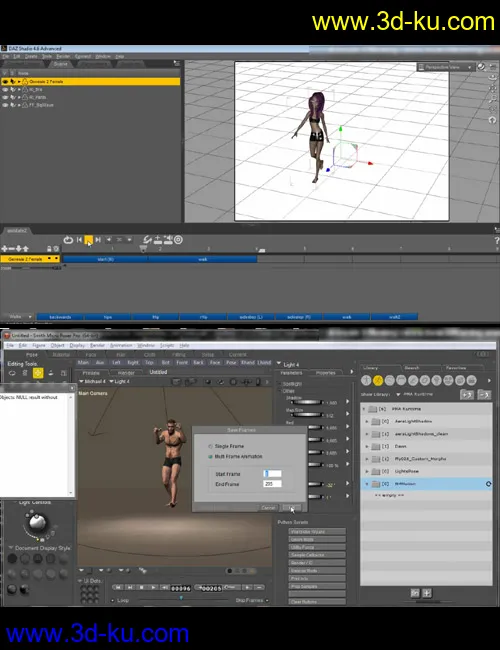Image resolution: width=500 pixels, height=650 pixels.
Task: Open DAZ Studio Edit menu
Action: [17, 56]
